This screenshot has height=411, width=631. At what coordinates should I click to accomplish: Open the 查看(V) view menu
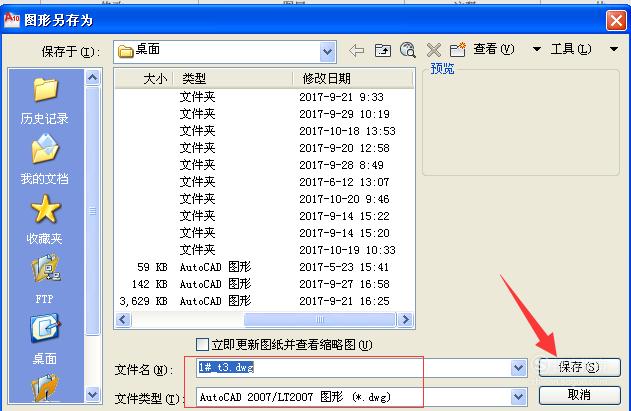pyautogui.click(x=493, y=49)
